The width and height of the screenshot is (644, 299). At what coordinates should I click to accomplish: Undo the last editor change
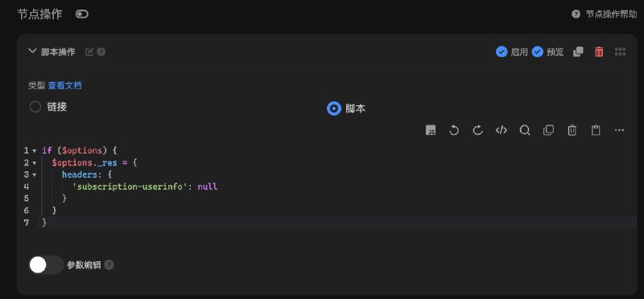[x=454, y=130]
